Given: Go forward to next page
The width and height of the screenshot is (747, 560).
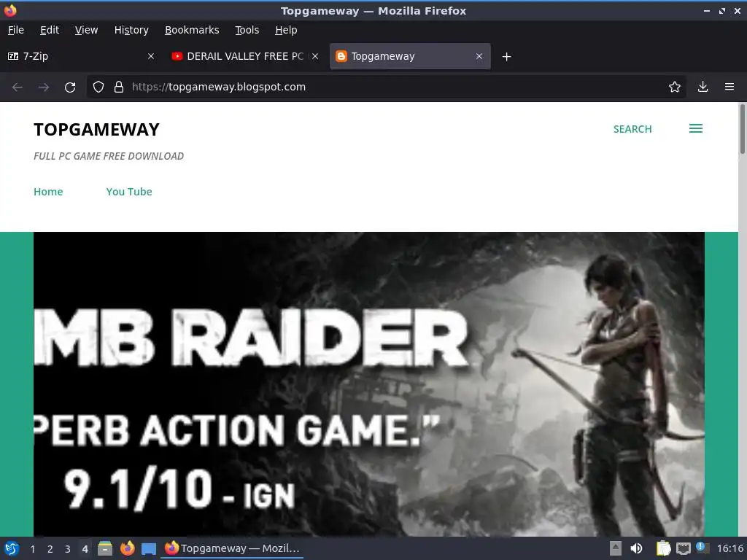Looking at the screenshot, I should (44, 87).
